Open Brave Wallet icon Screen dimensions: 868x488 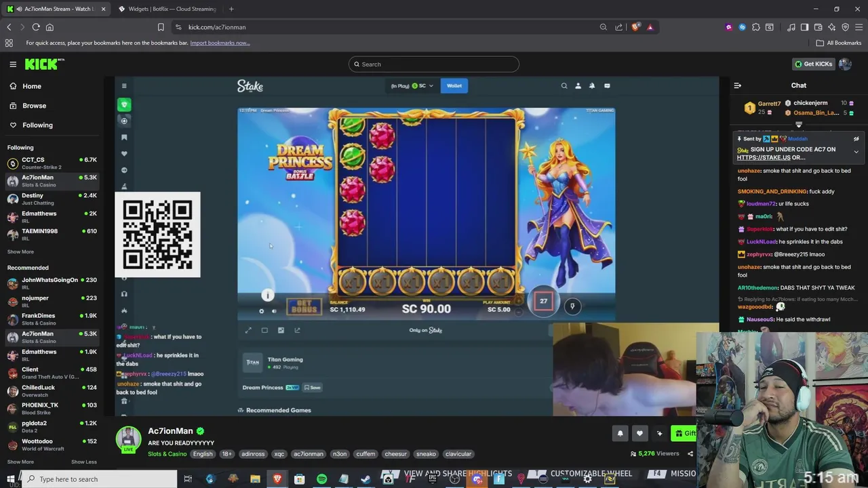(x=818, y=27)
